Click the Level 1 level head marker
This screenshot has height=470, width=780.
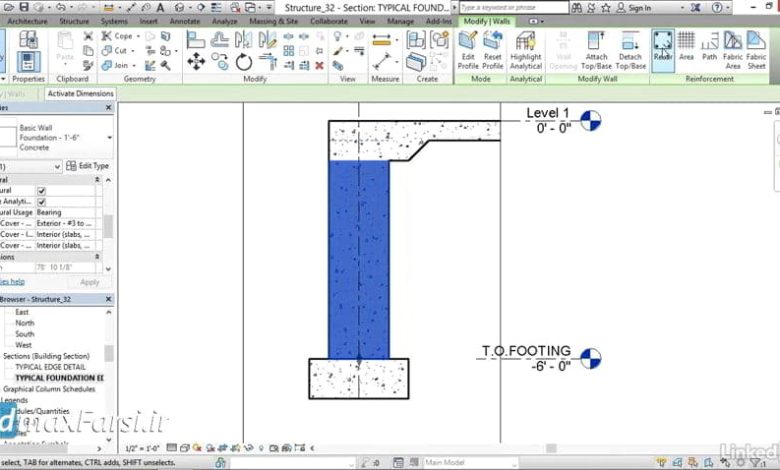point(590,121)
